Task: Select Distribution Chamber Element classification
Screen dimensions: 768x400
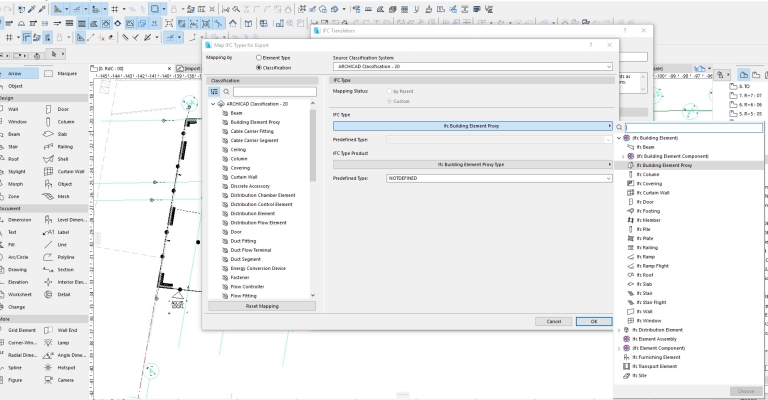Action: click(263, 195)
